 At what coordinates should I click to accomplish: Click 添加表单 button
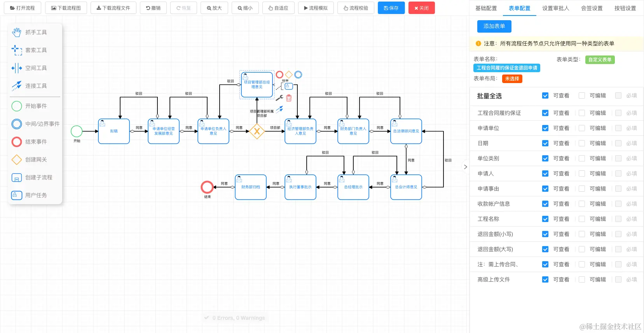pos(494,26)
